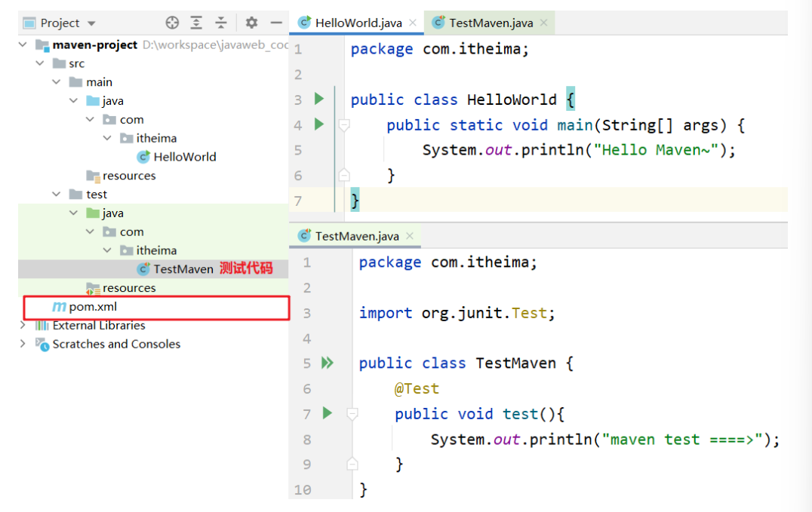Click the Collapse All icon in Project toolbar
The height and width of the screenshot is (512, 812).
point(221,23)
